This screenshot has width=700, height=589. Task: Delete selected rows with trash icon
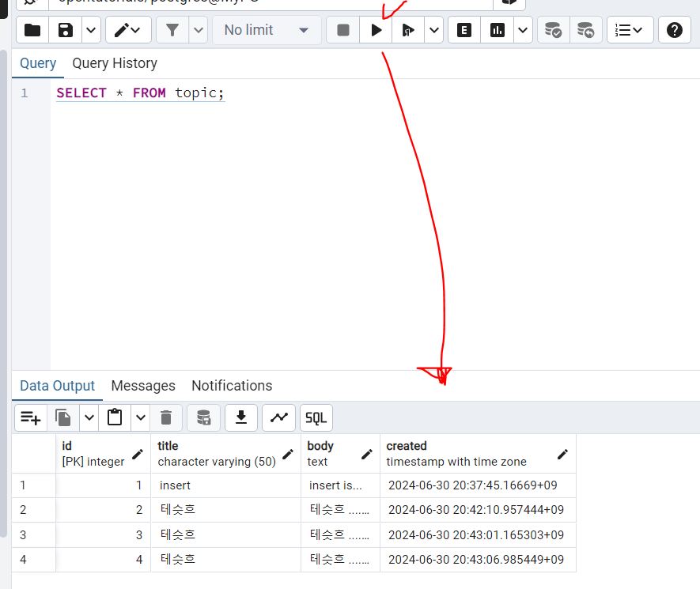click(166, 418)
